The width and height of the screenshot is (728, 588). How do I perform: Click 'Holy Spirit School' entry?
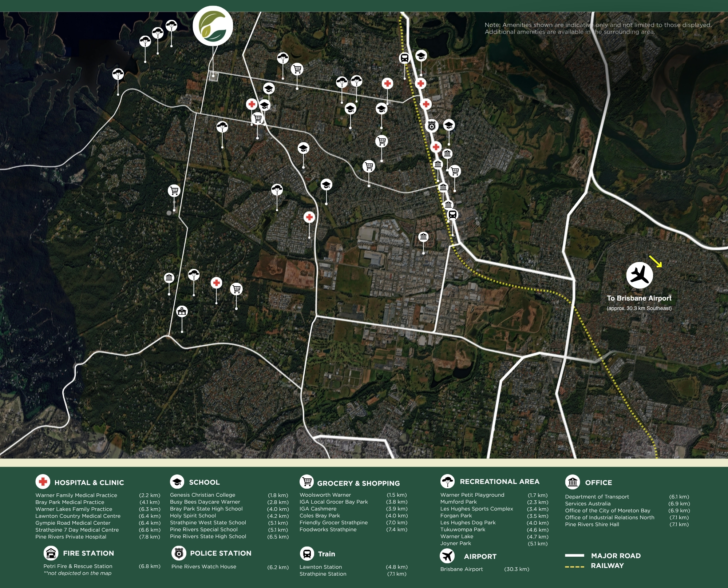pos(193,516)
